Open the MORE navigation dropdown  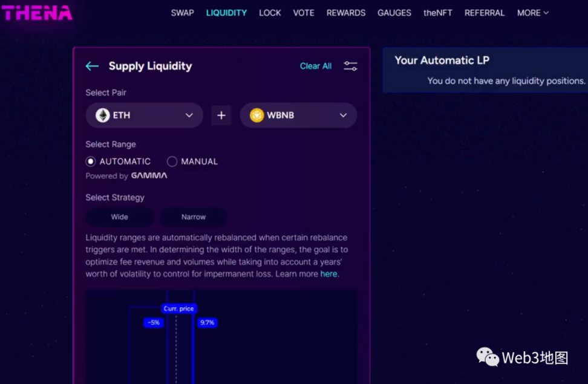(532, 13)
